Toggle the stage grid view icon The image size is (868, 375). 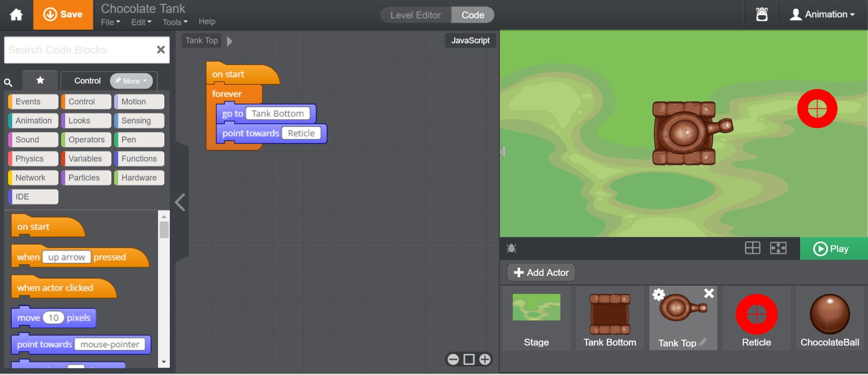click(753, 248)
